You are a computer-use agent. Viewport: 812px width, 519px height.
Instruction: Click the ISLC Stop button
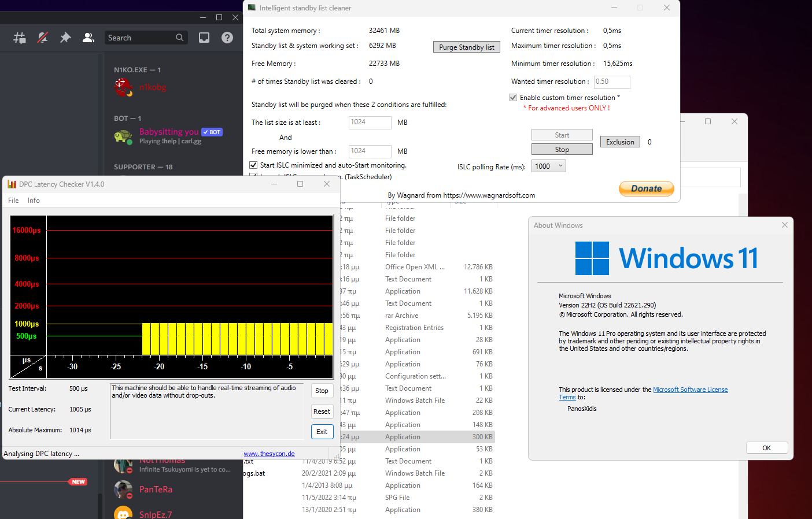click(x=562, y=150)
